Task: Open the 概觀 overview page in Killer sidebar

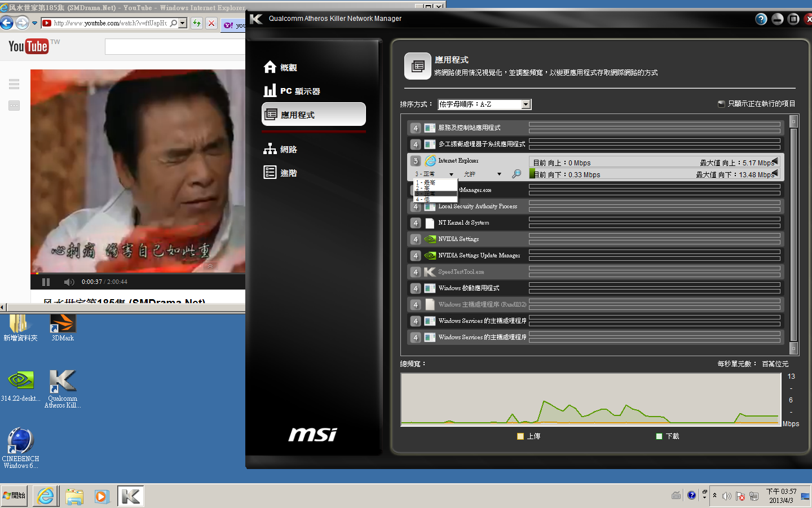Action: (x=280, y=67)
